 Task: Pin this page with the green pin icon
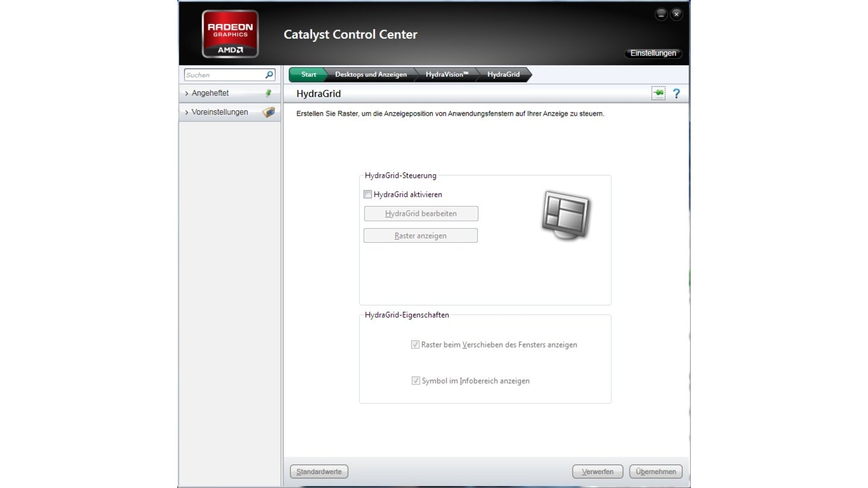point(658,93)
